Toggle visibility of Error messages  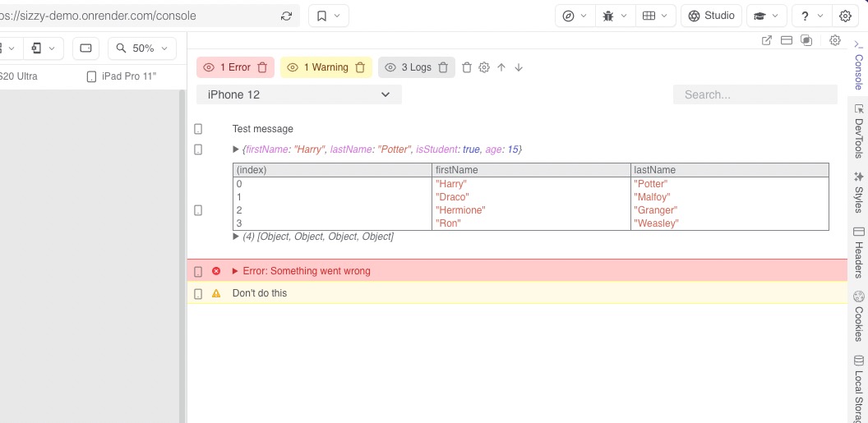(x=209, y=67)
